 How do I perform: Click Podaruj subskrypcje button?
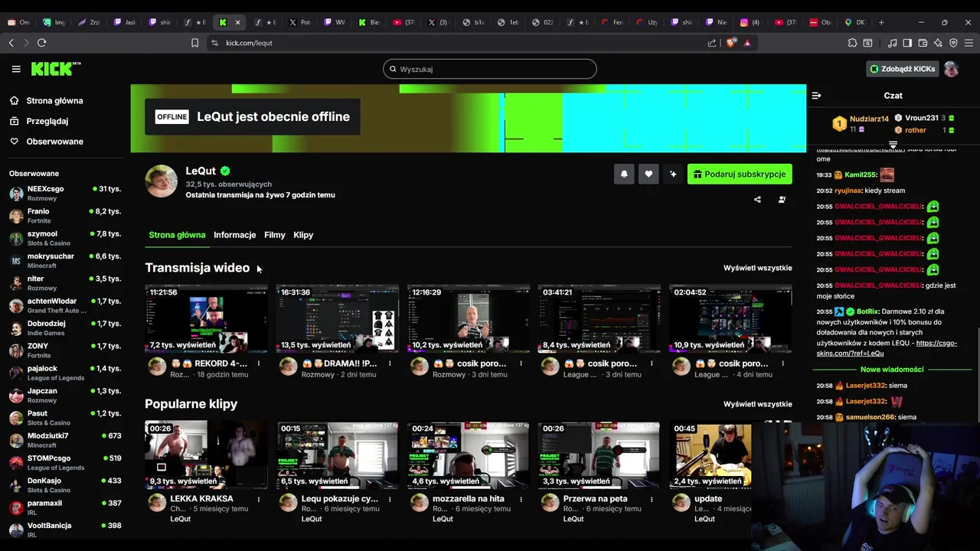point(740,174)
